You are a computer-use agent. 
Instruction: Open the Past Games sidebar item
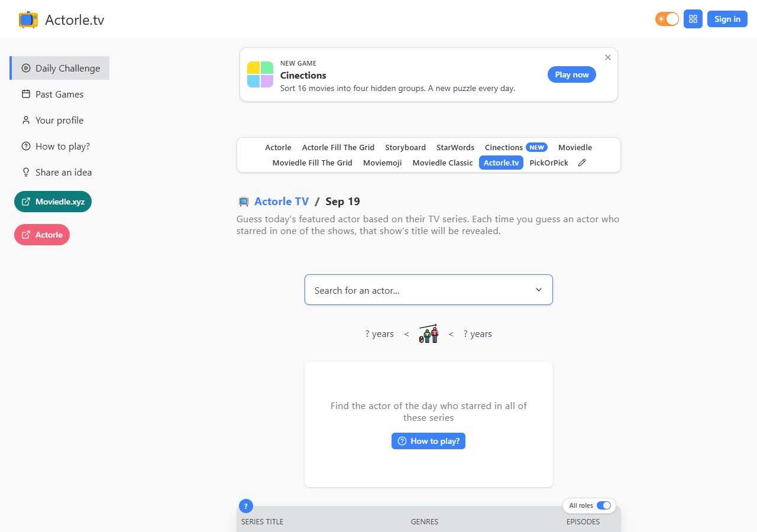pos(59,94)
